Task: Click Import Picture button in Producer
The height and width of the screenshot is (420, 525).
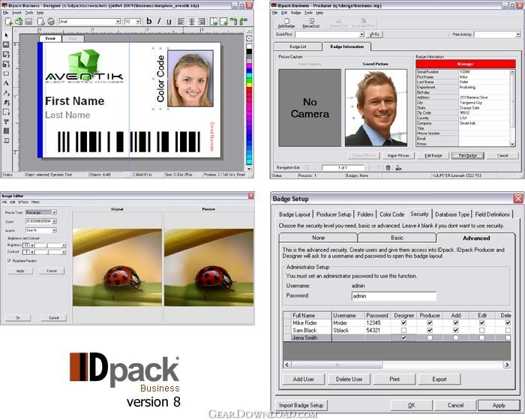Action: (x=398, y=156)
